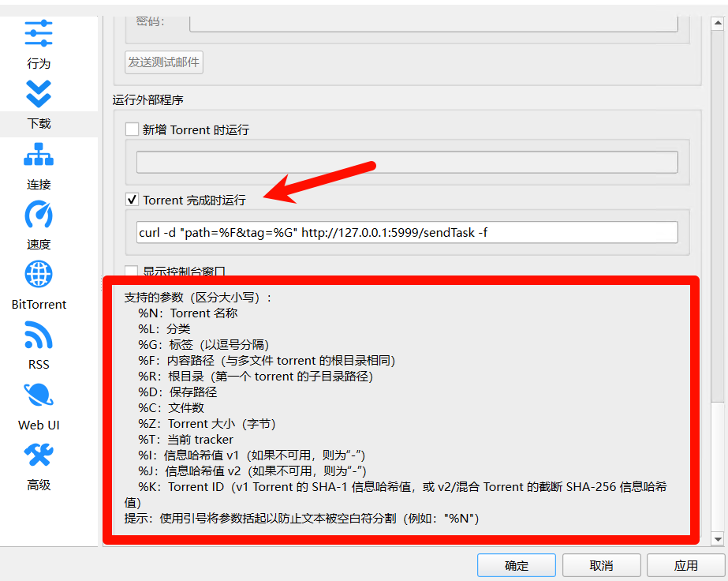Open the 行为 (Behavior) settings icon
This screenshot has height=581, width=728.
click(x=39, y=33)
